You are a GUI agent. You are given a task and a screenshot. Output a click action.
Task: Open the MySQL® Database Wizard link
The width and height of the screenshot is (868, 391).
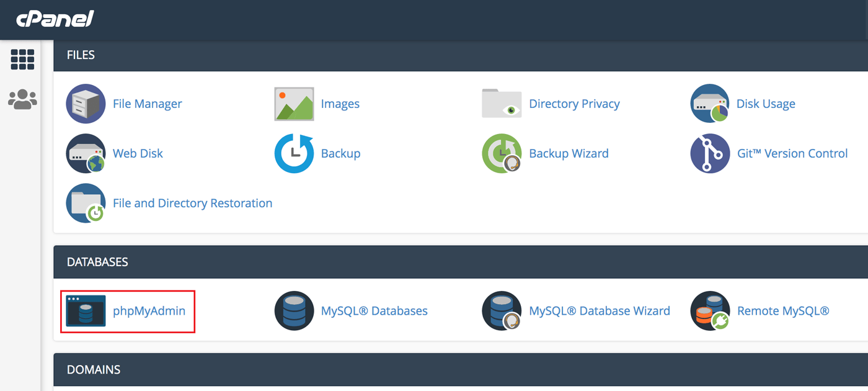[x=600, y=311]
